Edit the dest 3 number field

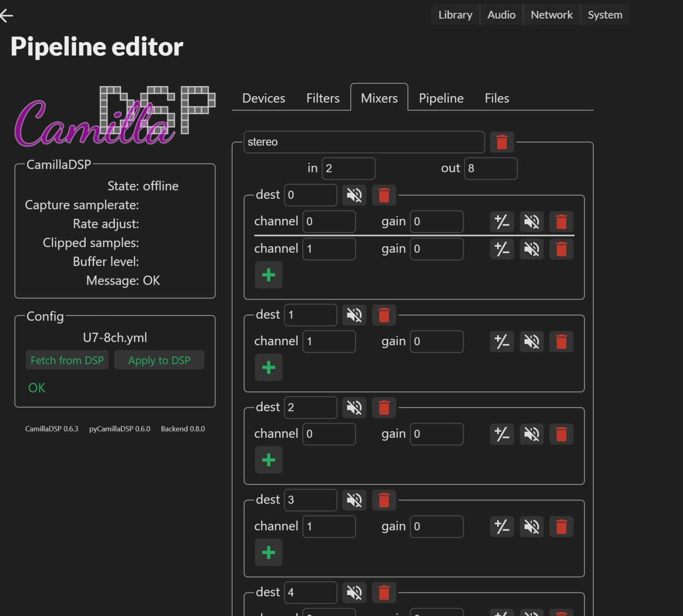tap(311, 500)
